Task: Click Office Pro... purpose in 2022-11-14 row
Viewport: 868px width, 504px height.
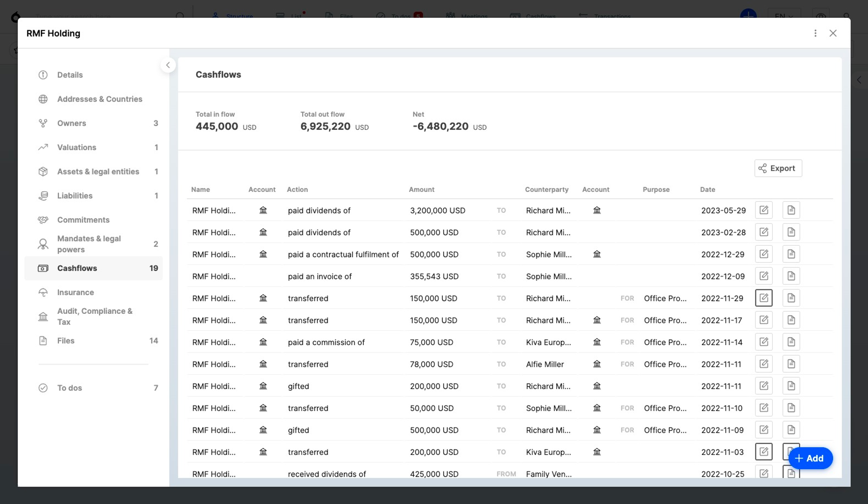Action: [665, 342]
